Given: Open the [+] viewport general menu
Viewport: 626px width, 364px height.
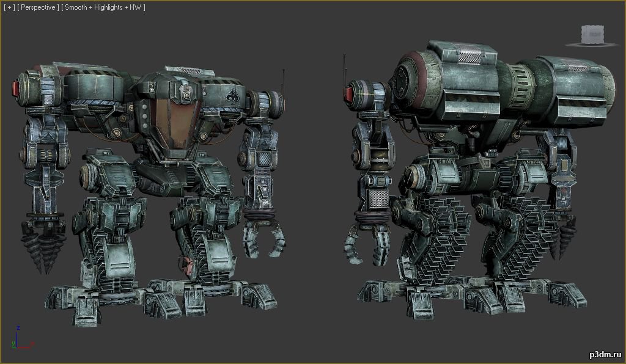Looking at the screenshot, I should 9,7.
